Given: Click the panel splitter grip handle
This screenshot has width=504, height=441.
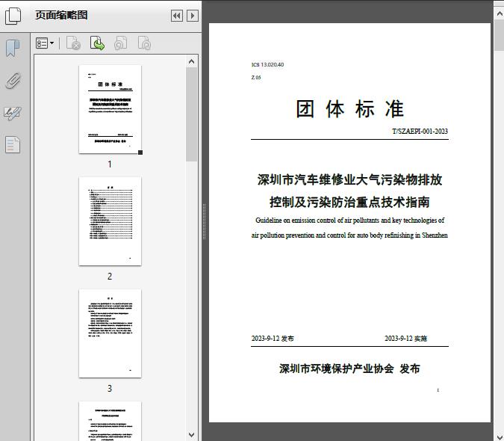Looking at the screenshot, I should 204,221.
